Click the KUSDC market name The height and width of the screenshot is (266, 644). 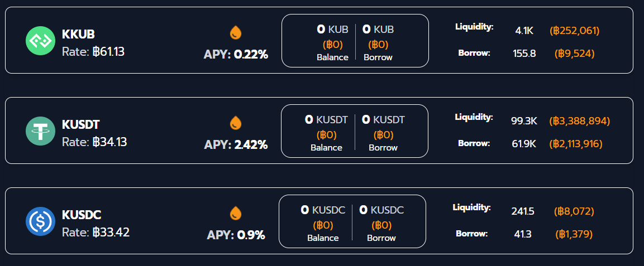pos(82,215)
